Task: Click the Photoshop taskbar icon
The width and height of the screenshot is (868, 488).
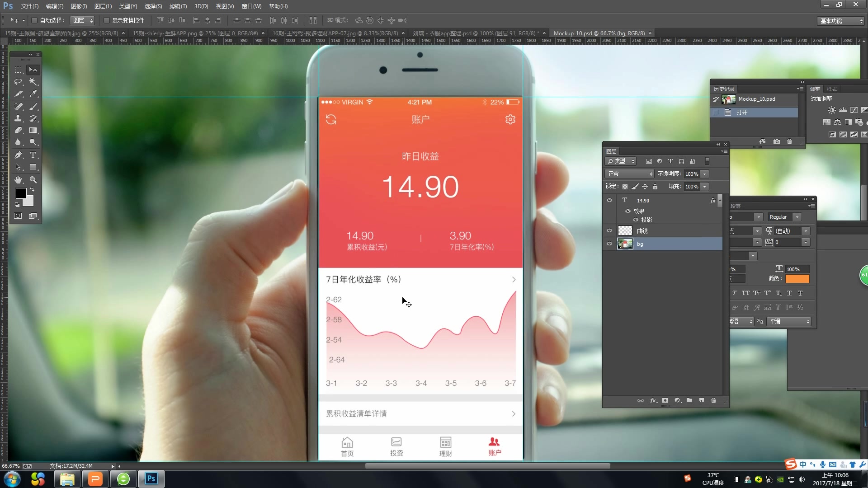Action: point(151,479)
